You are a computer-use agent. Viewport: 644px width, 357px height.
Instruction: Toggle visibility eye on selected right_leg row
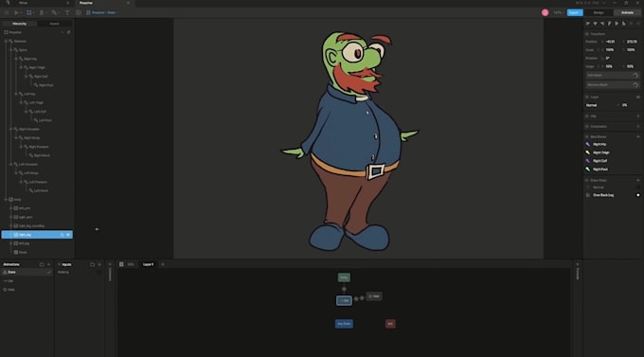coord(68,235)
